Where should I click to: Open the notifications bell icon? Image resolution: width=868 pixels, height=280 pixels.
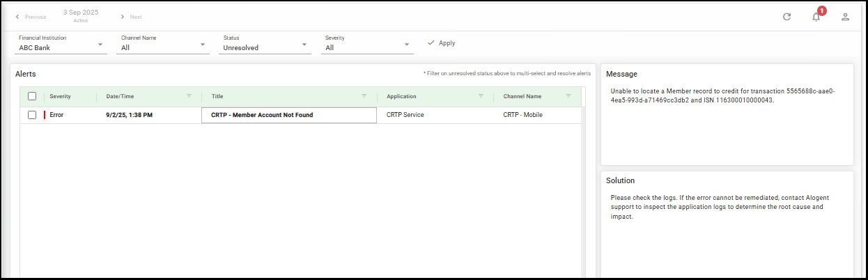816,17
